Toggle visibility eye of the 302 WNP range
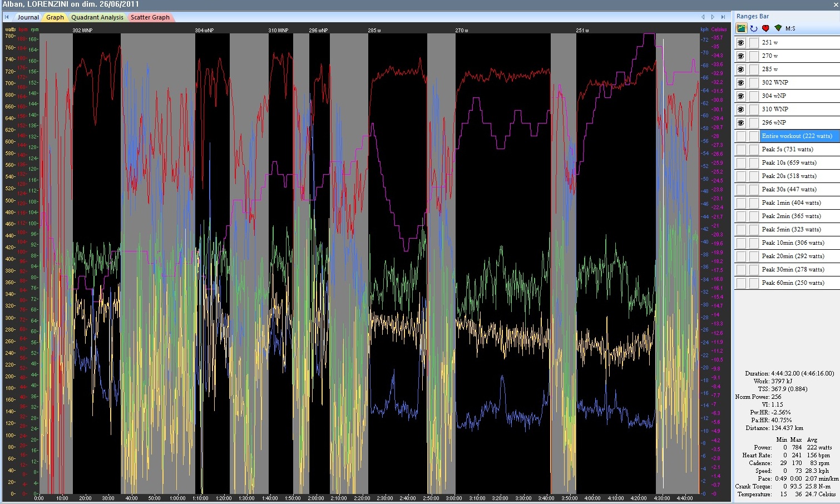 [x=741, y=82]
